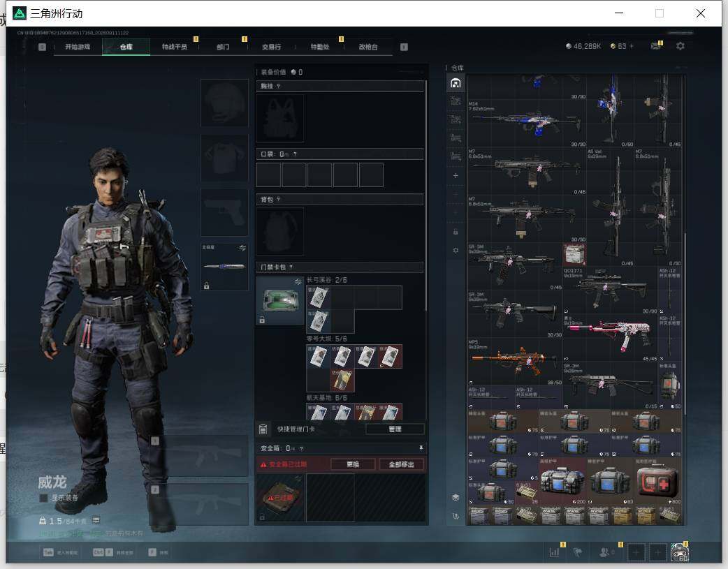Switch to the 特战干员 tab
The height and width of the screenshot is (569, 728).
174,47
